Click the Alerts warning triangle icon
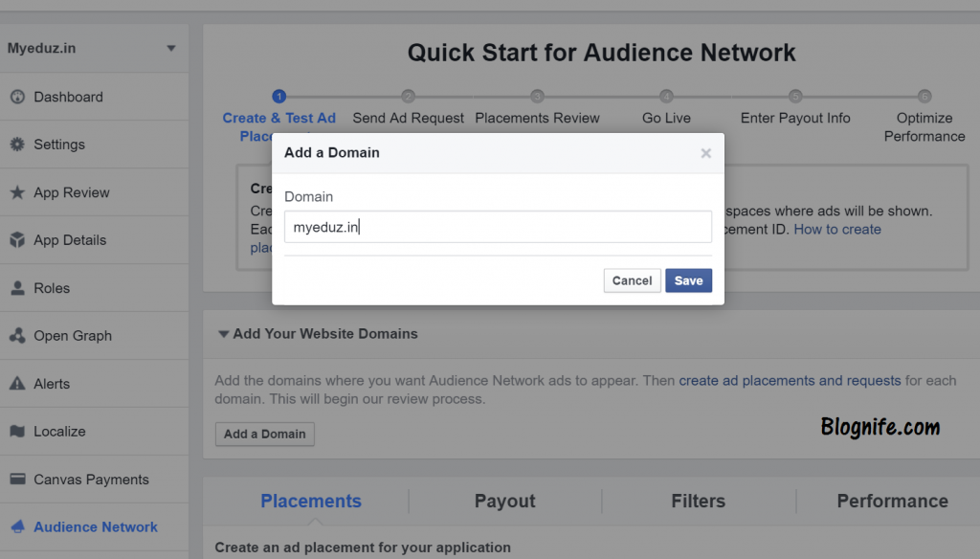This screenshot has width=980, height=559. point(17,383)
